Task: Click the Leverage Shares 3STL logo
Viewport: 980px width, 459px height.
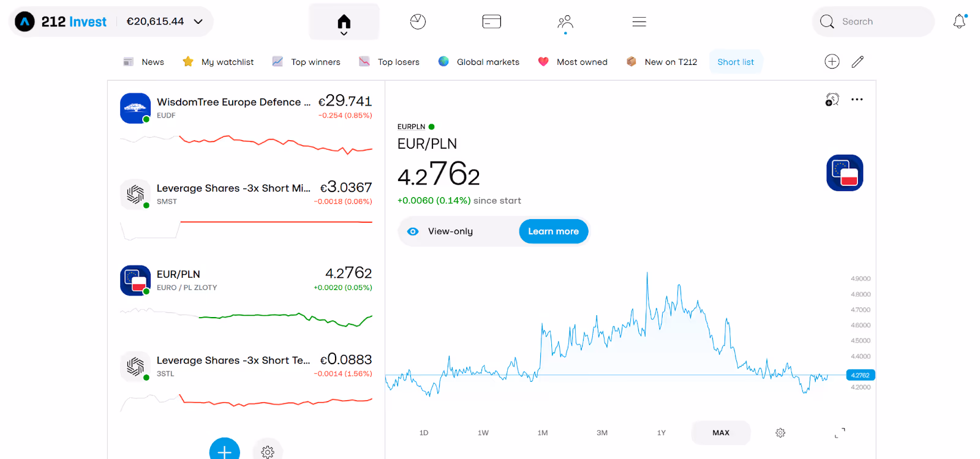Action: [135, 367]
